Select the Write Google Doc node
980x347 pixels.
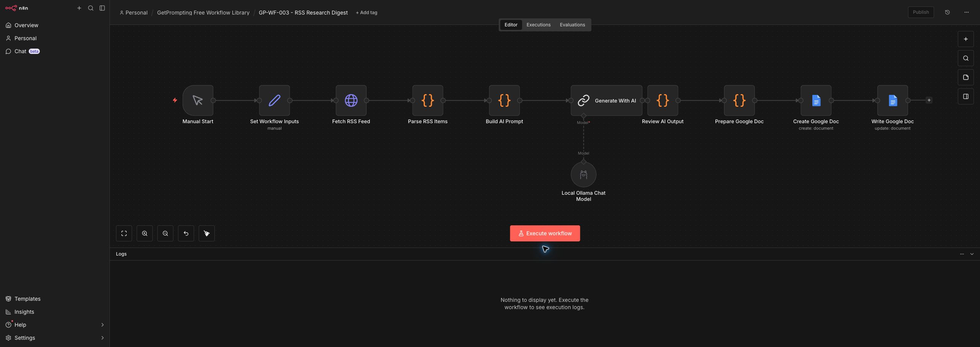(x=892, y=101)
